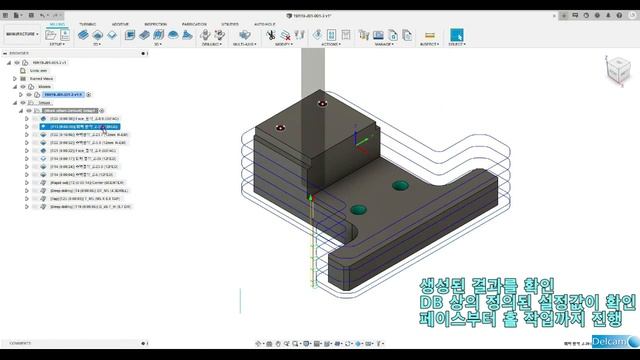The height and width of the screenshot is (360, 640).
Task: Open the COMMENTS panel
Action: point(20,343)
